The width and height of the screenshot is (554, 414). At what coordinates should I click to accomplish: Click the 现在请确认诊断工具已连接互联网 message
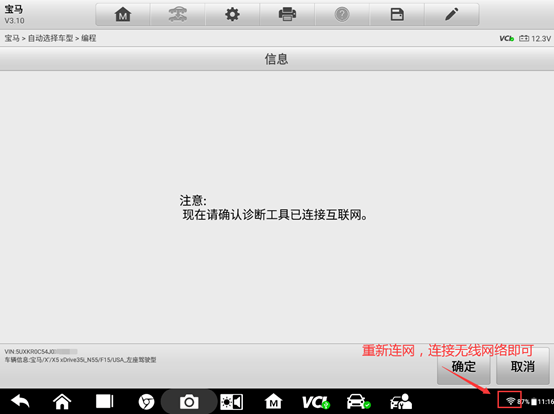[275, 215]
